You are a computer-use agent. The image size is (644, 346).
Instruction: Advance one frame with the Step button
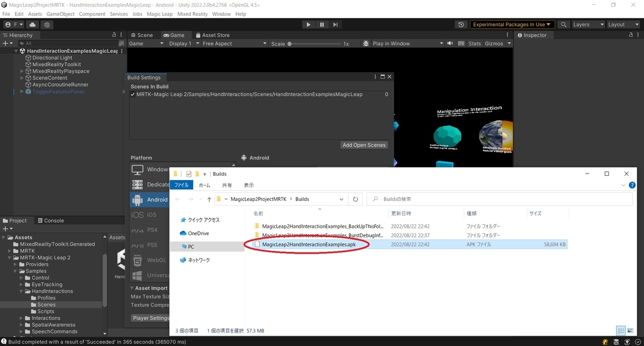click(x=335, y=25)
